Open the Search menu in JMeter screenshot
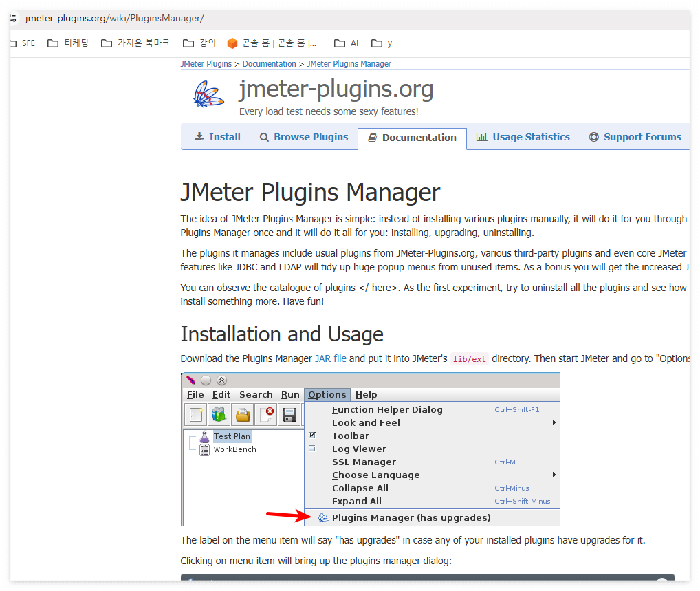Screen dimensions: 700x591 [256, 394]
